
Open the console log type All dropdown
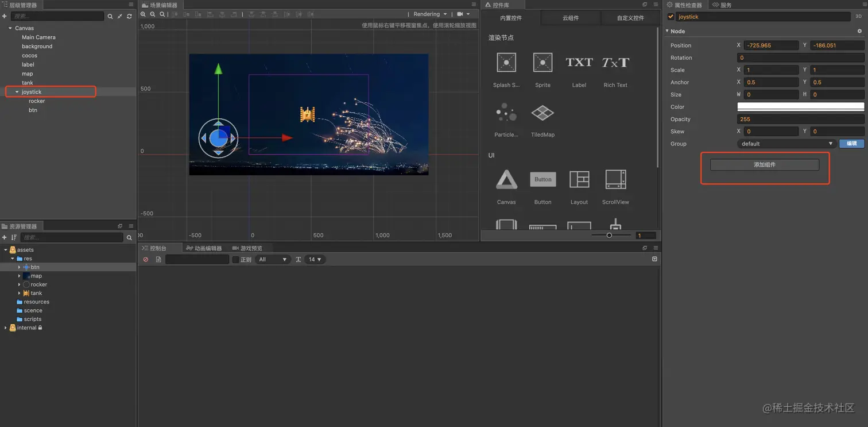[273, 260]
